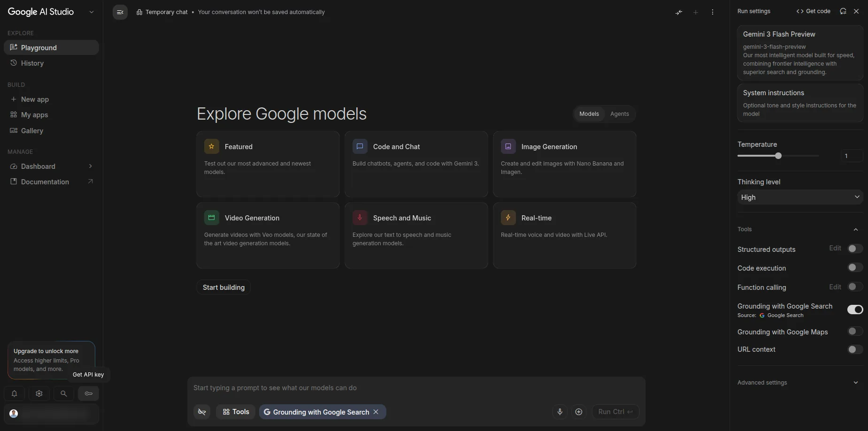The image size is (868, 431).
Task: Click the compare mode arrows icon
Action: (x=679, y=12)
